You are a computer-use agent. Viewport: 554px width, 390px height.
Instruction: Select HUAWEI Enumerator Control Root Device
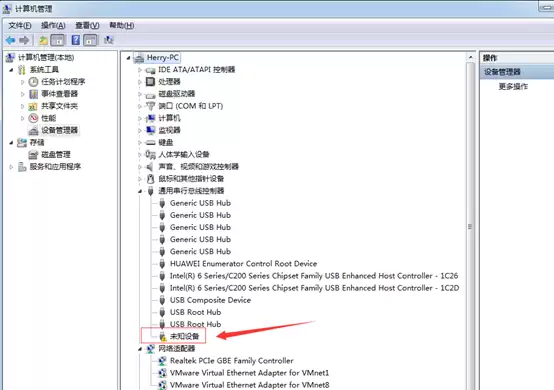click(x=243, y=264)
